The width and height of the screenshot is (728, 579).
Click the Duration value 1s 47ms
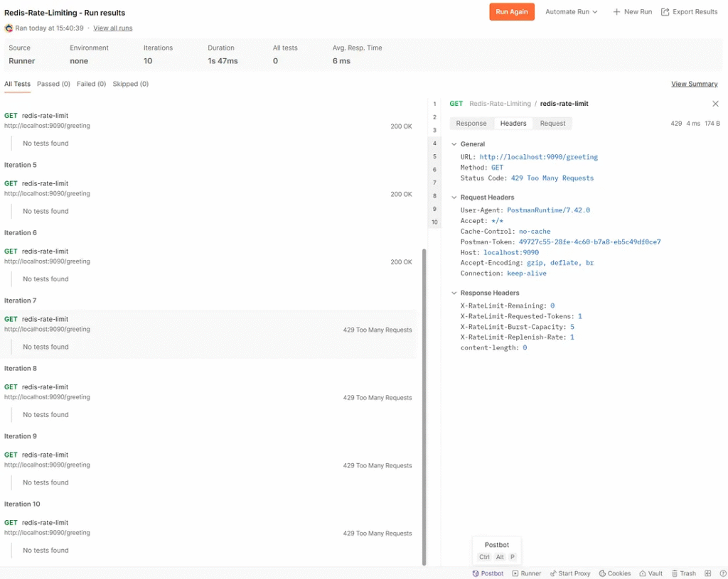pos(223,61)
